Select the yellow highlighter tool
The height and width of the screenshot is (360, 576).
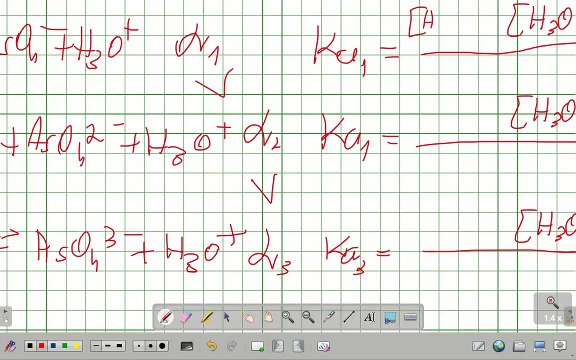(207, 317)
